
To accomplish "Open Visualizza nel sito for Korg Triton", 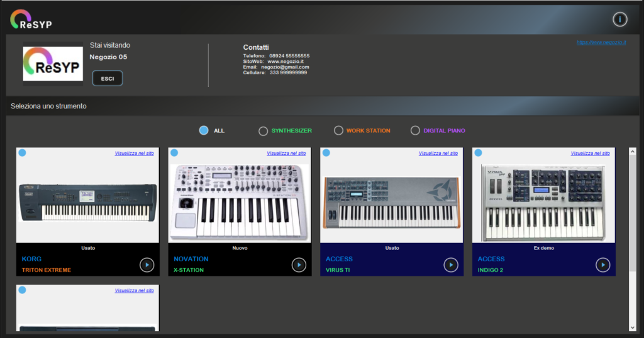I will coord(135,153).
